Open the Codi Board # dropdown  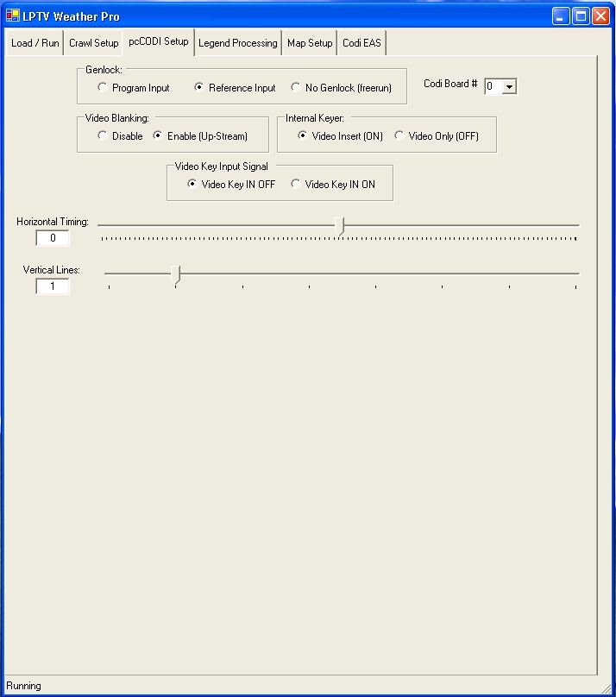pyautogui.click(x=509, y=86)
